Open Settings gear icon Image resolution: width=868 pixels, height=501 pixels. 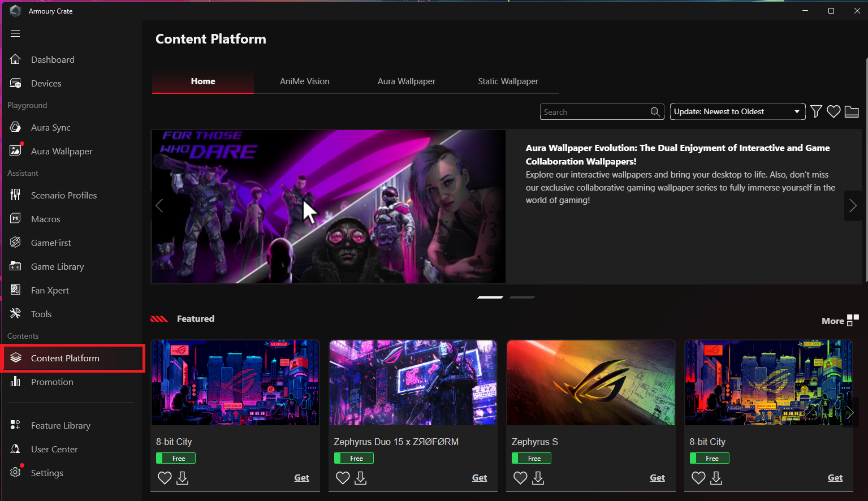[x=15, y=473]
